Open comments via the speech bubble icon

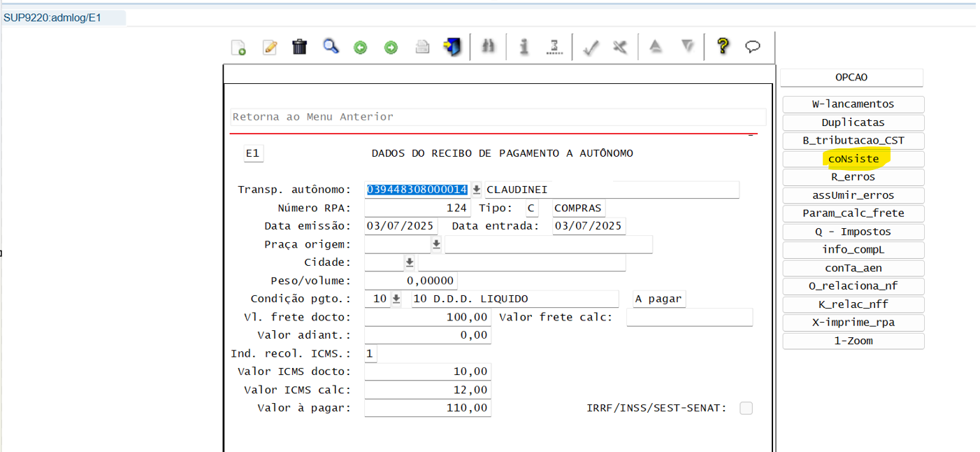(753, 46)
